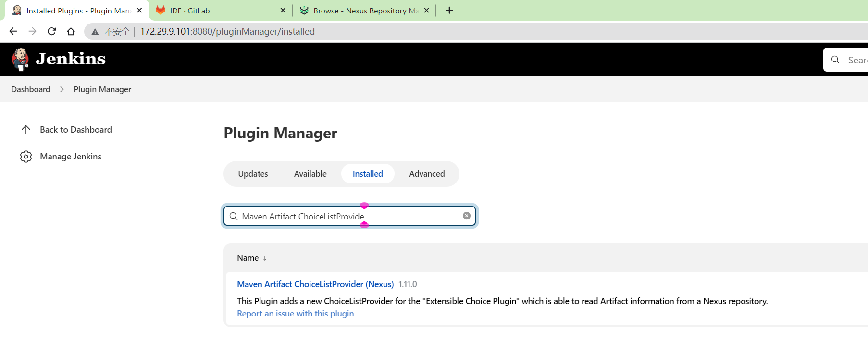Viewport: 868px width, 353px height.
Task: Click the filter field magnifier icon
Action: pos(234,216)
